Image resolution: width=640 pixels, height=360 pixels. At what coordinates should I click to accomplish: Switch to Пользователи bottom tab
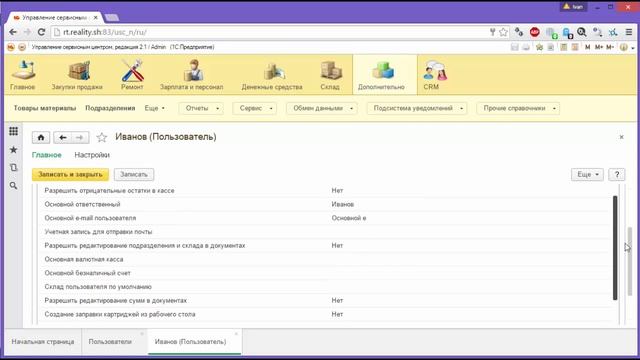[110, 342]
